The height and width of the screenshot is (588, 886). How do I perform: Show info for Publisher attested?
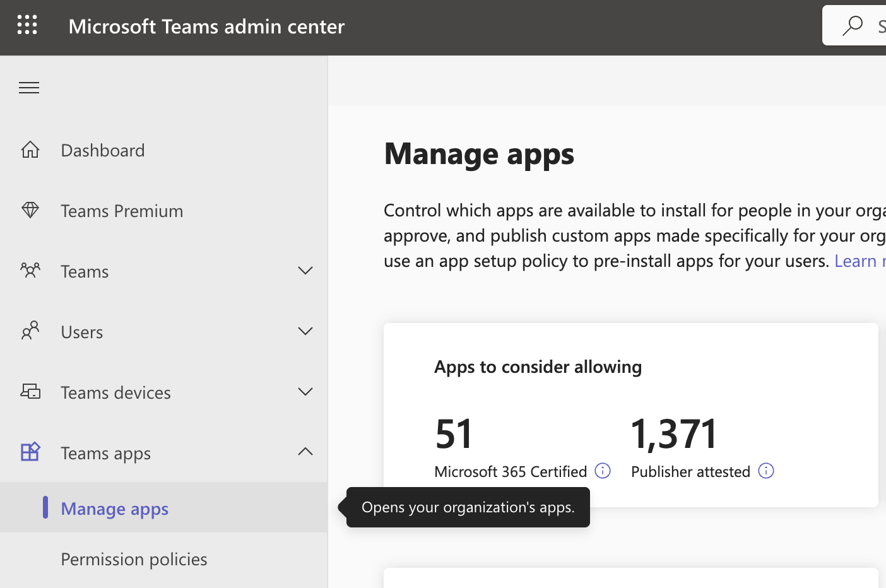pos(766,471)
